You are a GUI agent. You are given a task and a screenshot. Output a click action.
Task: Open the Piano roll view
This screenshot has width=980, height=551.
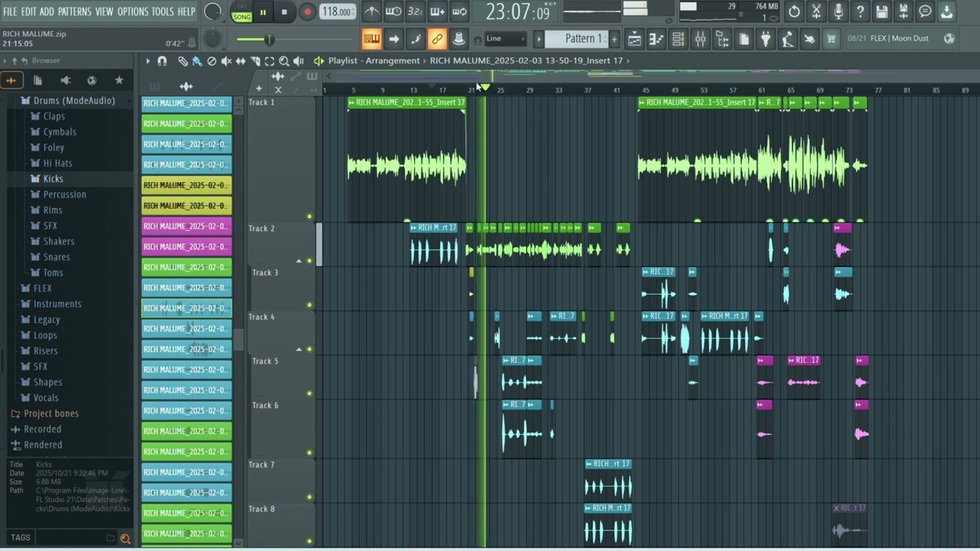pos(656,39)
